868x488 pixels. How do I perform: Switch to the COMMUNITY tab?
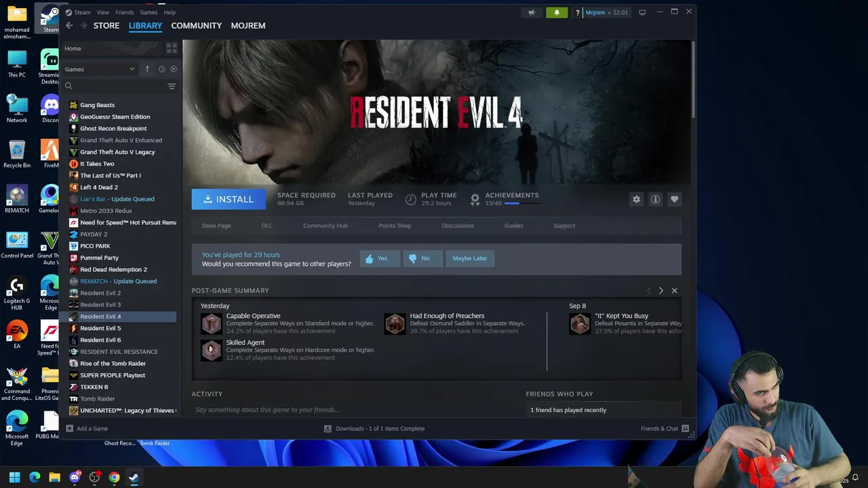tap(197, 26)
